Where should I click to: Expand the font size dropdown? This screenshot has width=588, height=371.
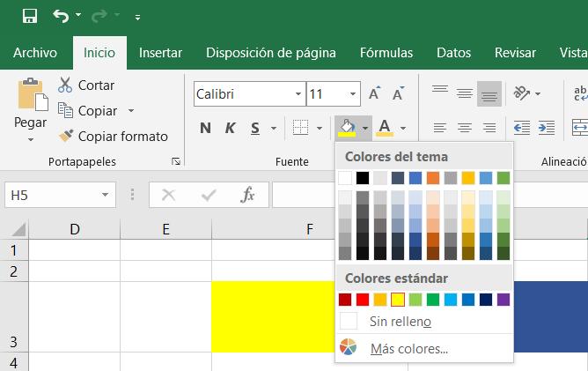[x=353, y=93]
